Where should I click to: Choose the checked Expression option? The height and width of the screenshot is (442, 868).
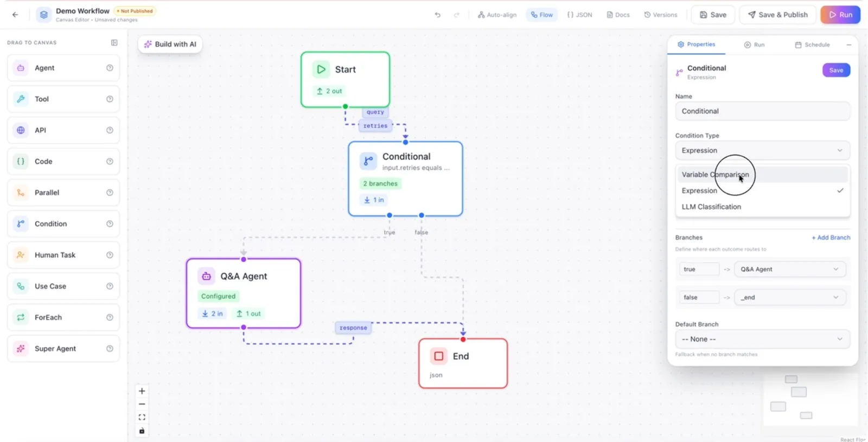[762, 190]
